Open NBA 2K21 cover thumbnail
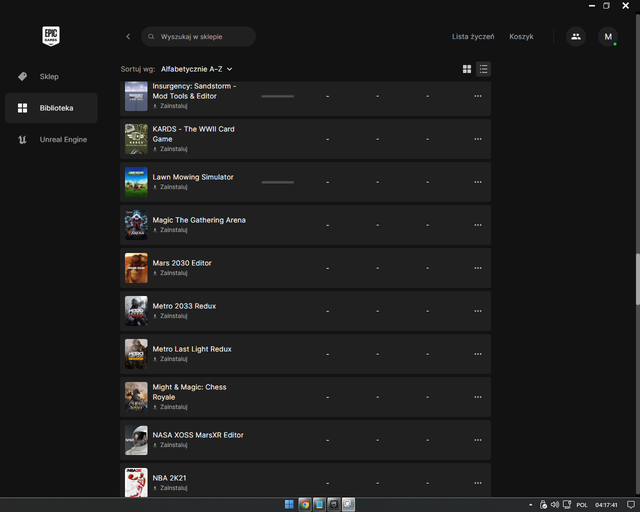The height and width of the screenshot is (512, 640). pos(136,482)
